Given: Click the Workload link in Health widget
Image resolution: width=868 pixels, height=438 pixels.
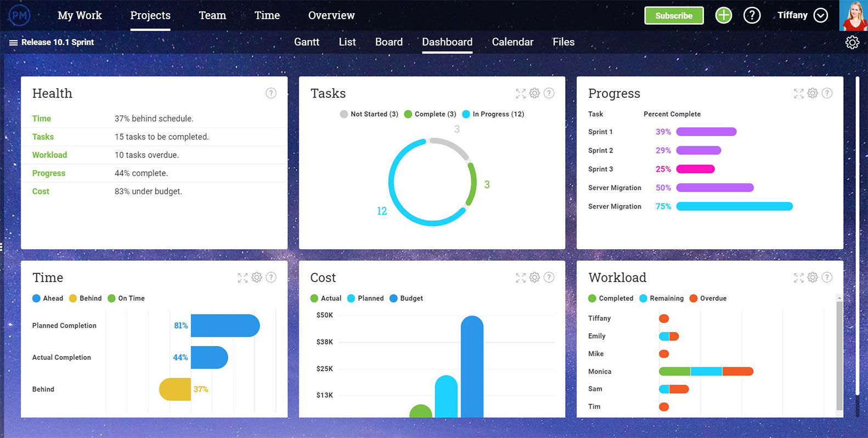Looking at the screenshot, I should [x=49, y=155].
